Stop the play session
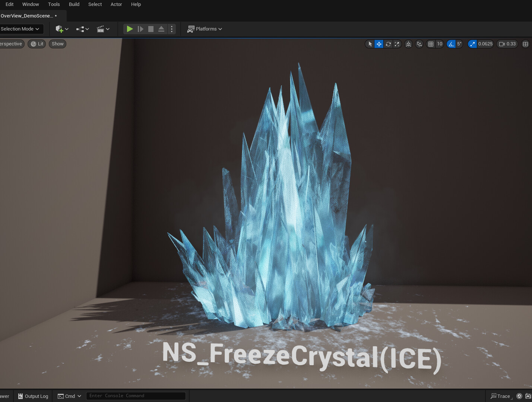This screenshot has height=402, width=532. click(151, 29)
